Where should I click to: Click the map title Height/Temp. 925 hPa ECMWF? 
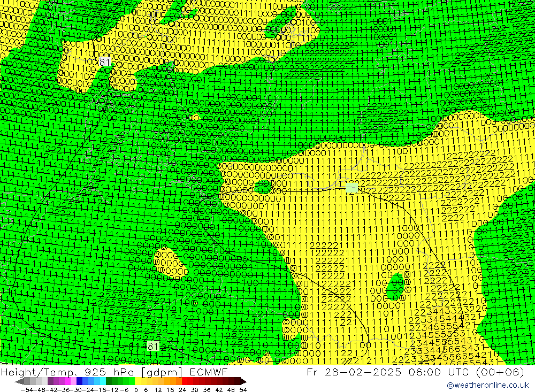(x=114, y=372)
